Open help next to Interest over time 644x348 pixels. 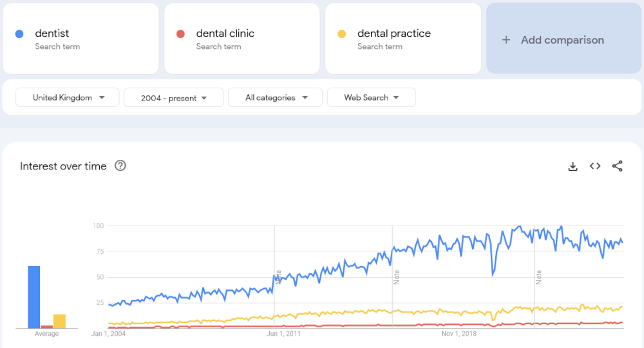tap(120, 166)
